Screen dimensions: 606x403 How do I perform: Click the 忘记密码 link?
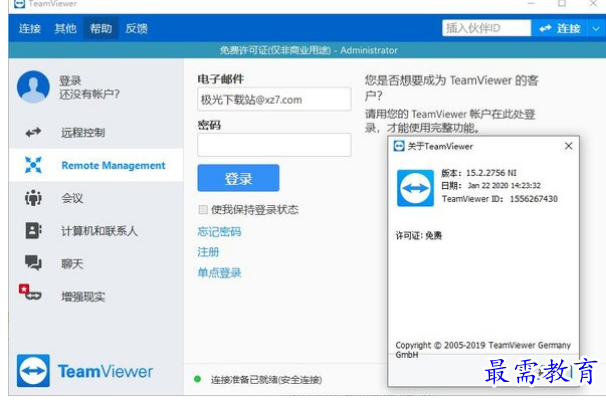tap(219, 231)
